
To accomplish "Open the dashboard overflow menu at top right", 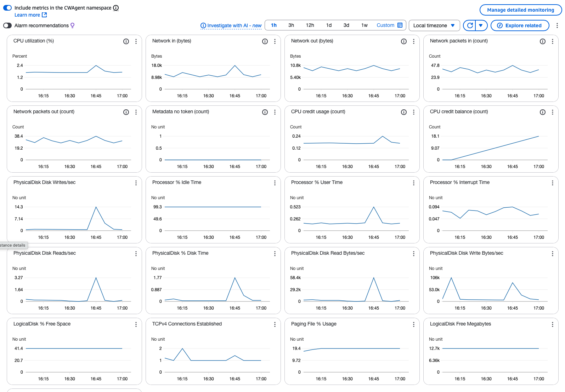I will [557, 25].
